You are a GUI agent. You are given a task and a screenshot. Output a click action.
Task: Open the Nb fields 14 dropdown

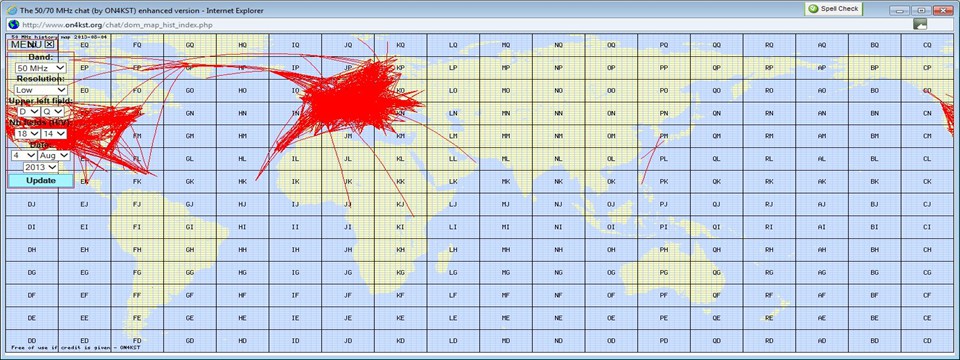pos(54,133)
